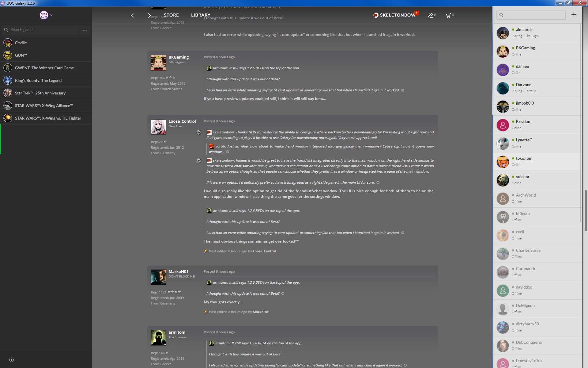This screenshot has width=588, height=368.
Task: Select offline friend bf3esrb
Action: (x=537, y=217)
